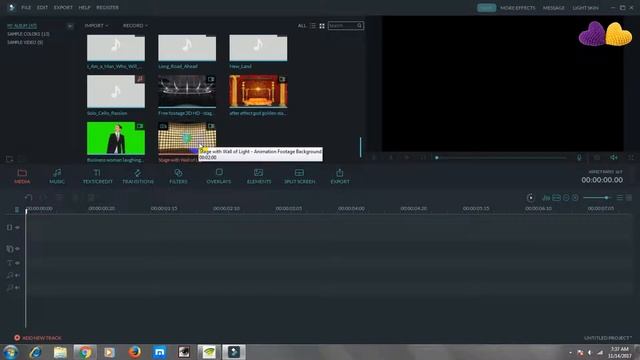Click the Add New Track button
The height and width of the screenshot is (360, 640).
click(x=38, y=338)
